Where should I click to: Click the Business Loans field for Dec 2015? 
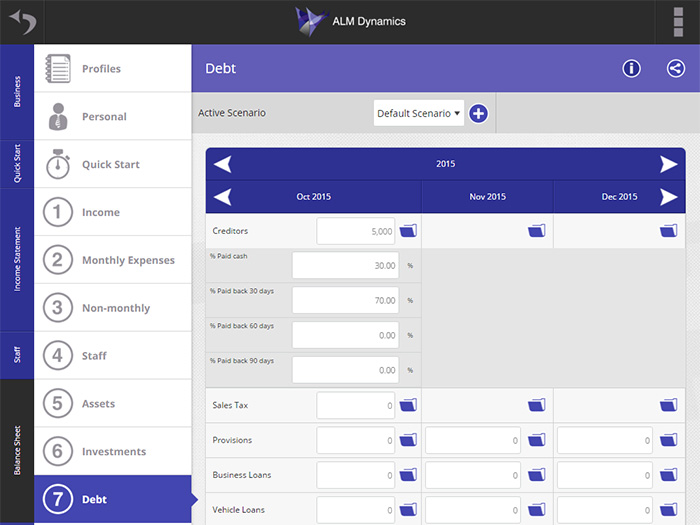click(604, 475)
